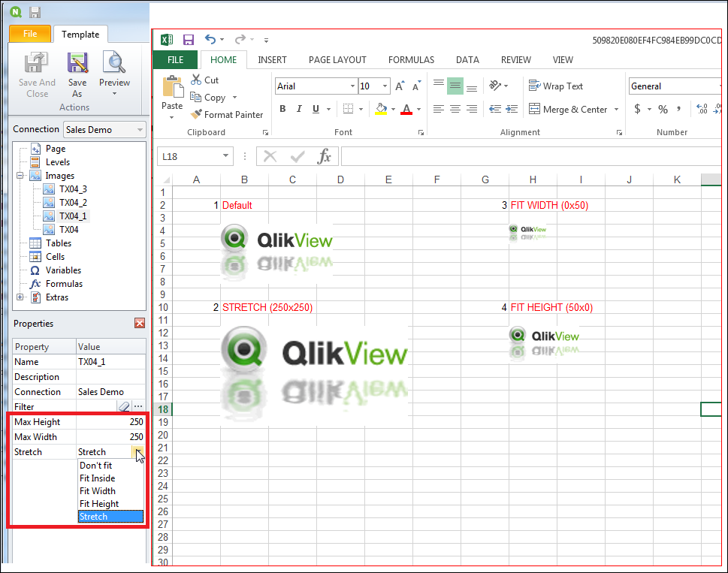The height and width of the screenshot is (573, 728).
Task: Open the General number format dropdown
Action: point(719,86)
